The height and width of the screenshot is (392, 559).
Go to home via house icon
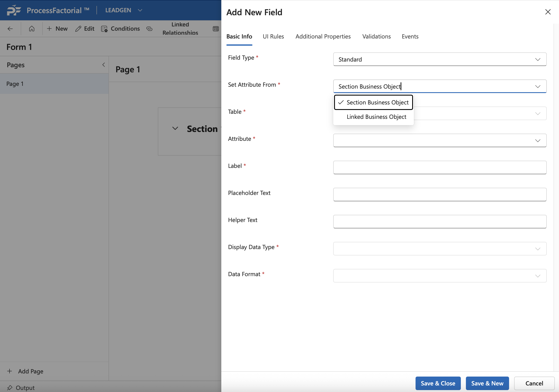coord(32,29)
